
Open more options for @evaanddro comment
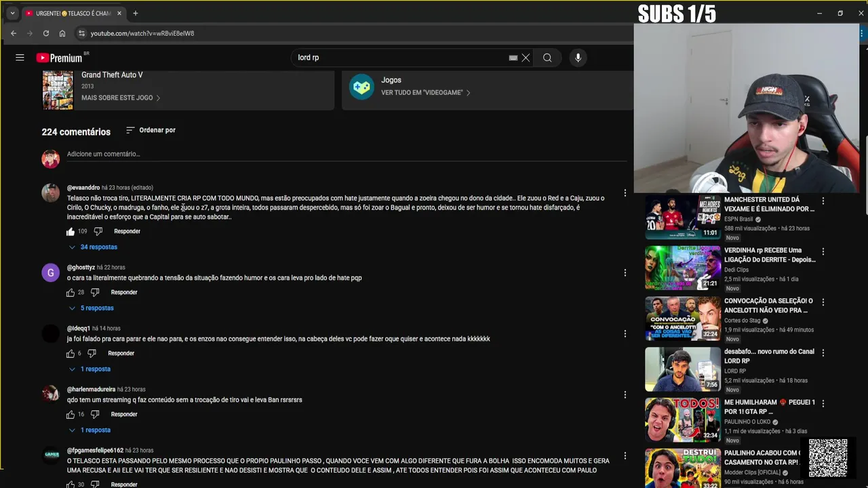pos(625,193)
